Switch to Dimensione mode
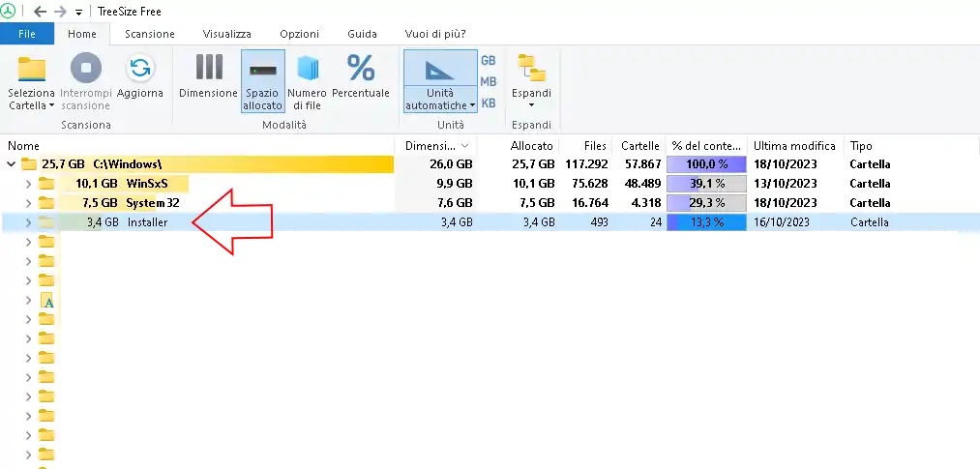Viewport: 980px width, 469px height. (x=208, y=76)
